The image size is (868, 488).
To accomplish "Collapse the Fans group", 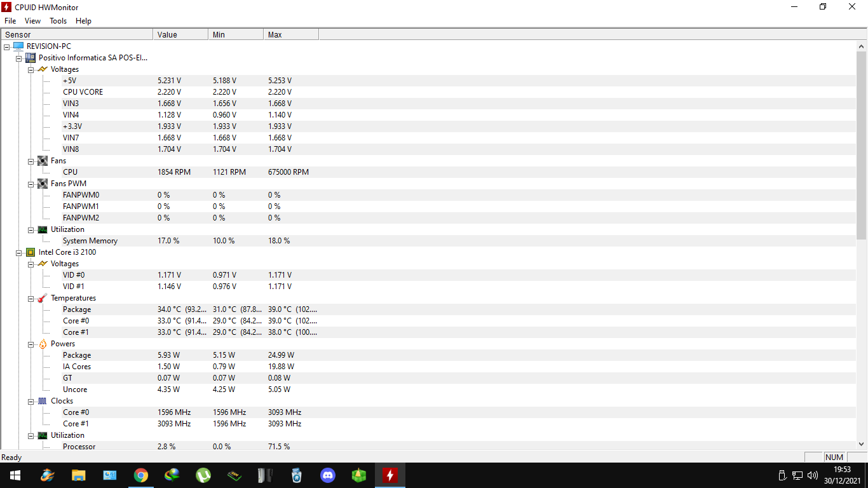I will pos(31,161).
